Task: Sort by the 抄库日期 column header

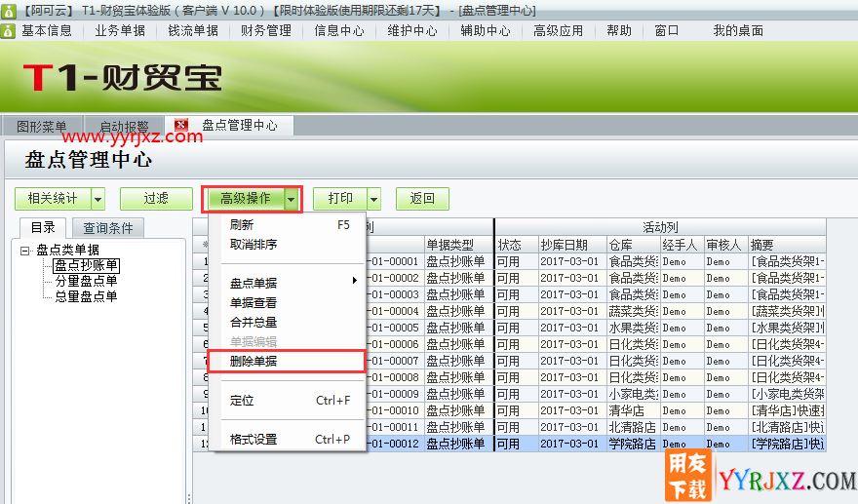Action: tap(572, 245)
